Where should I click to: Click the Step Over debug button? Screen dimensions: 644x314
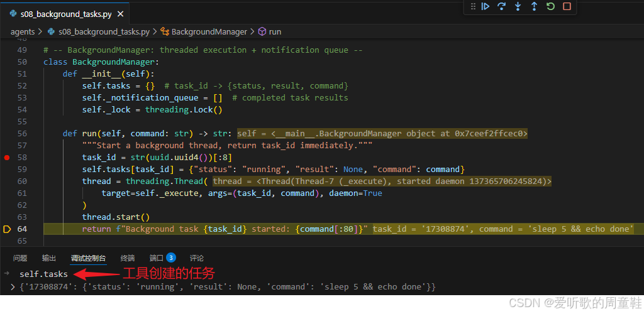[501, 6]
